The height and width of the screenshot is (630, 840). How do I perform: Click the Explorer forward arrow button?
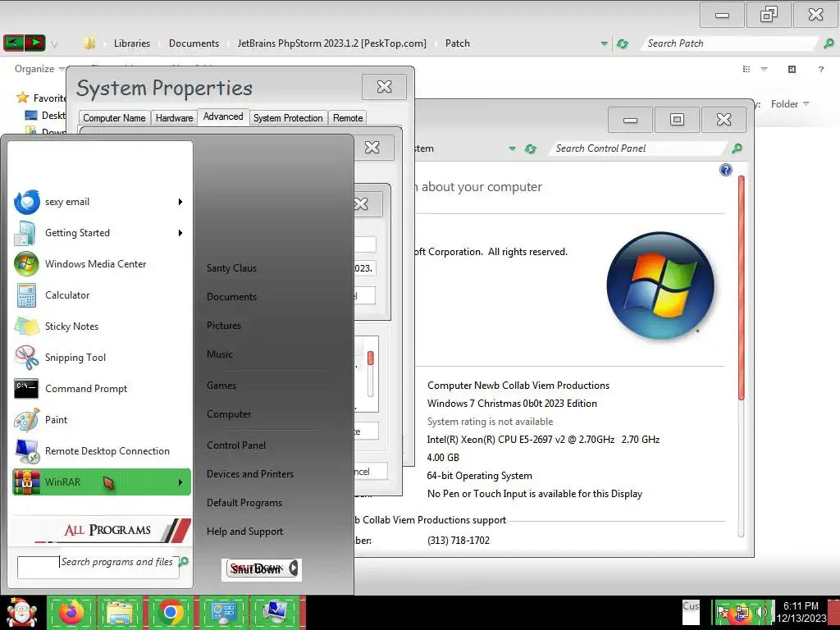[34, 43]
